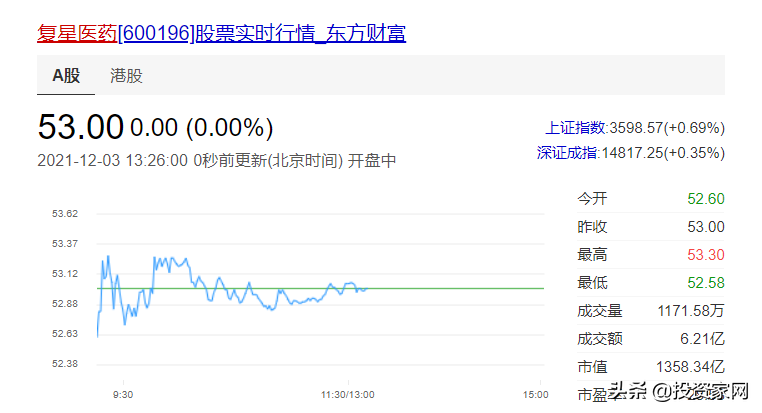Click the 成交量 value 1171.58万
Screen dimensions: 762x413
click(691, 310)
